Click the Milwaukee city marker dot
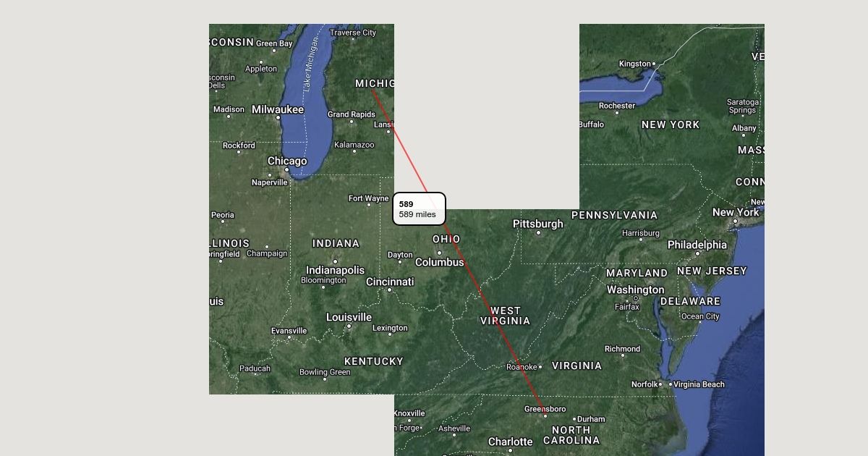This screenshot has width=868, height=456. click(x=278, y=117)
